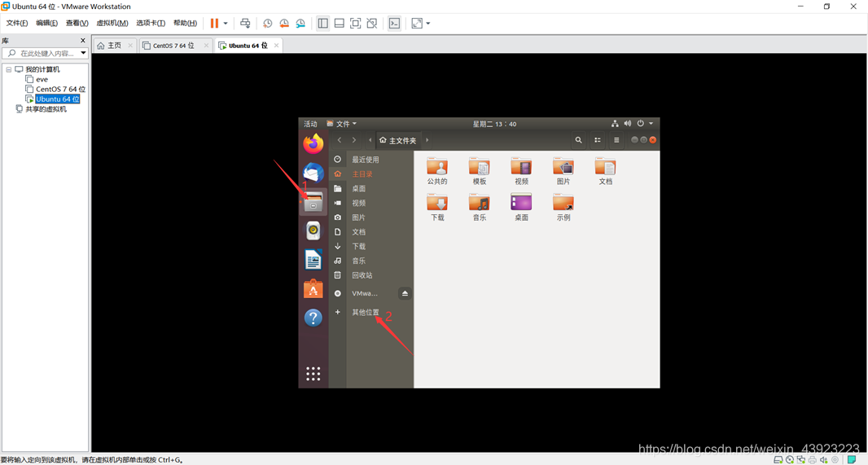Open the library search filter dropdown arrow

[x=84, y=53]
